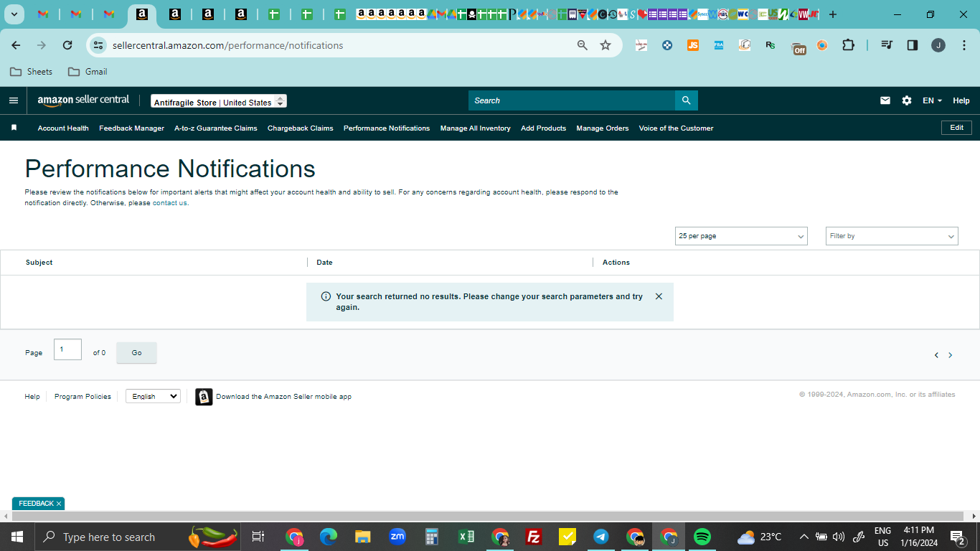980x551 pixels.
Task: Open A-to-z Guarantee Claims
Action: [x=216, y=128]
